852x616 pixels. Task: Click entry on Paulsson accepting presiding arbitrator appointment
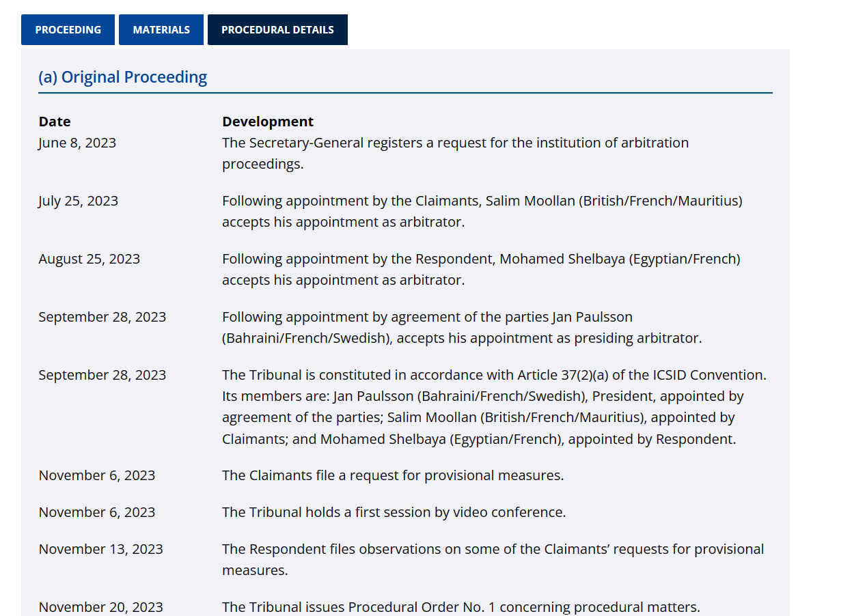pos(462,327)
